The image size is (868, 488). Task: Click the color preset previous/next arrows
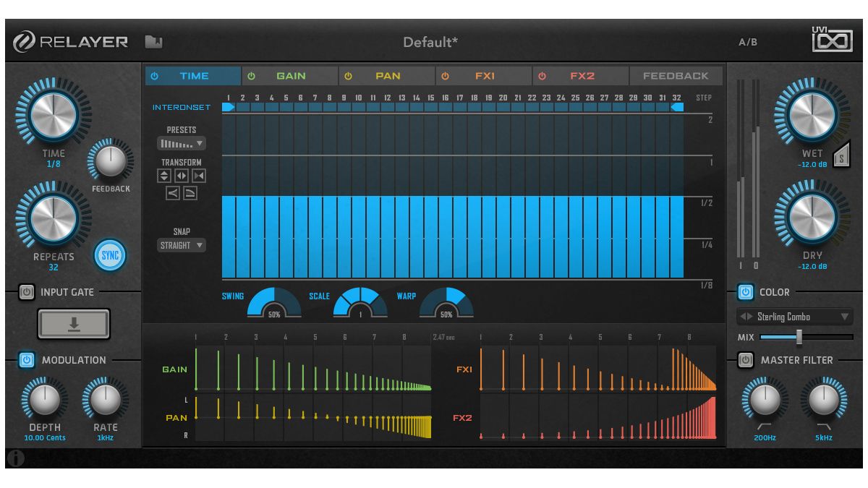[x=746, y=317]
